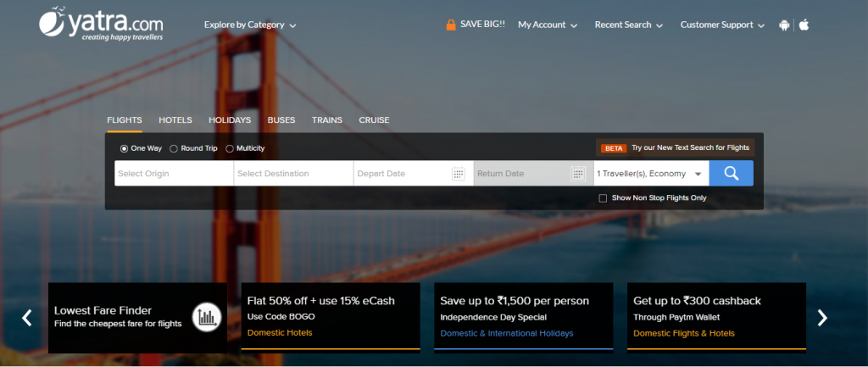
Task: Click the blue magnifier search button
Action: point(732,173)
